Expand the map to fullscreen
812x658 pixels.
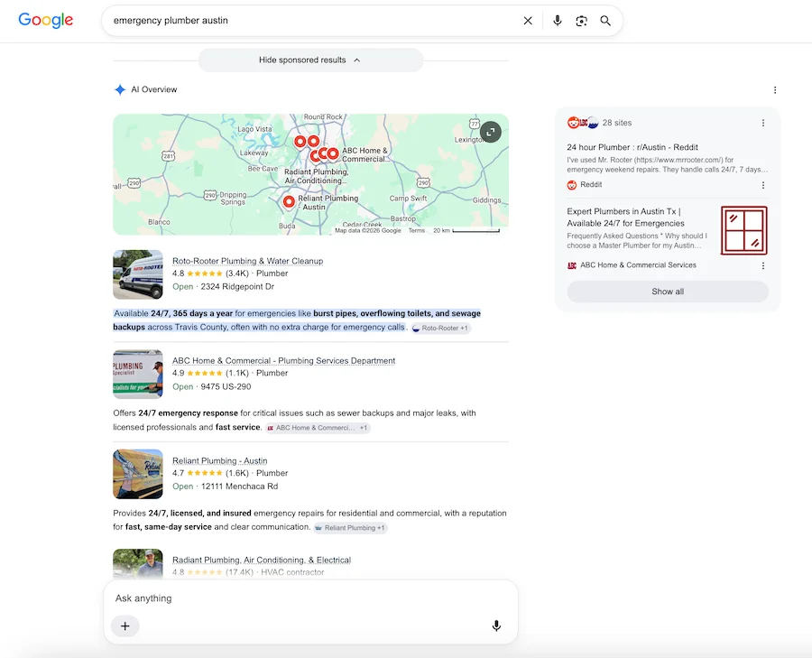tap(491, 132)
